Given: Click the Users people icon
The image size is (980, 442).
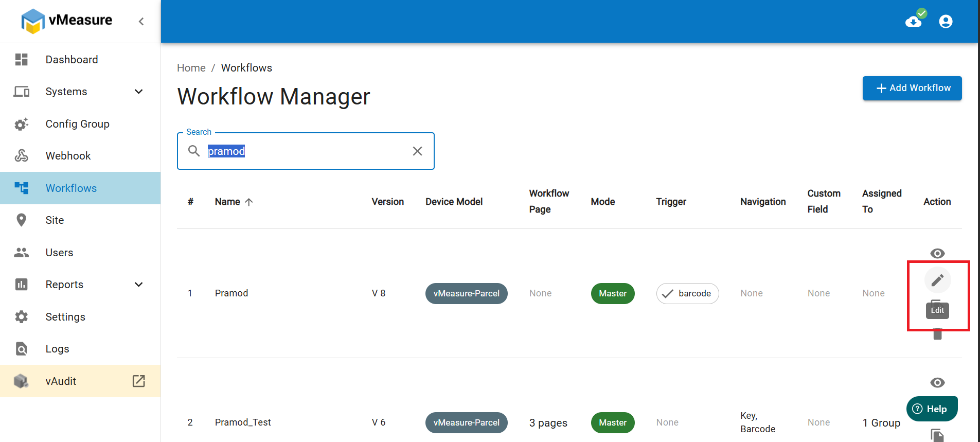Looking at the screenshot, I should pos(21,253).
